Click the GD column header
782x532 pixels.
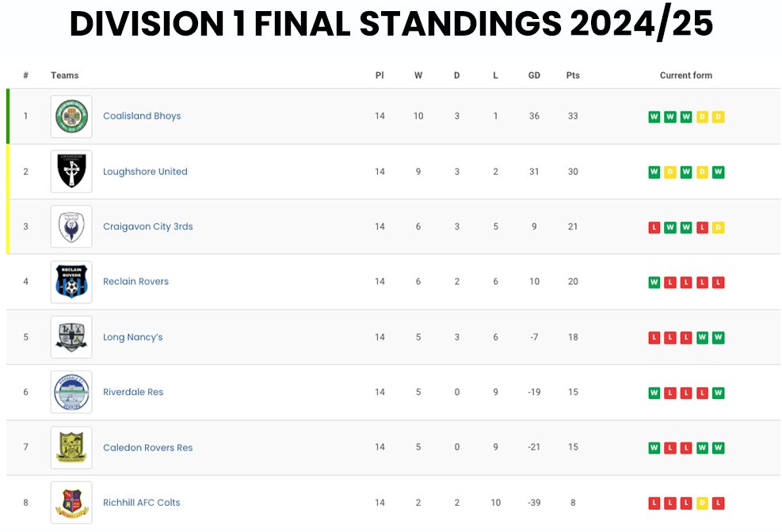click(534, 75)
